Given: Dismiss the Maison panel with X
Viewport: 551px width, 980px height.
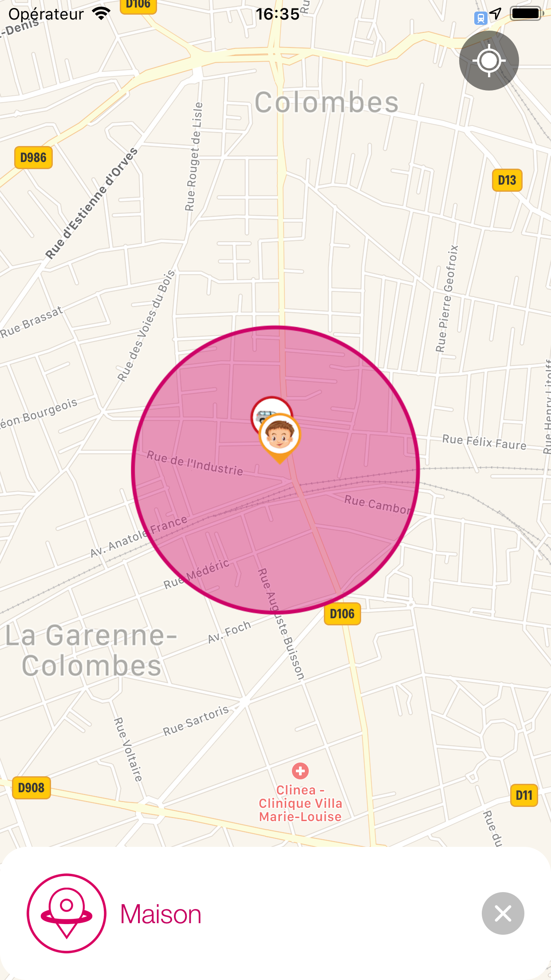Looking at the screenshot, I should [503, 913].
